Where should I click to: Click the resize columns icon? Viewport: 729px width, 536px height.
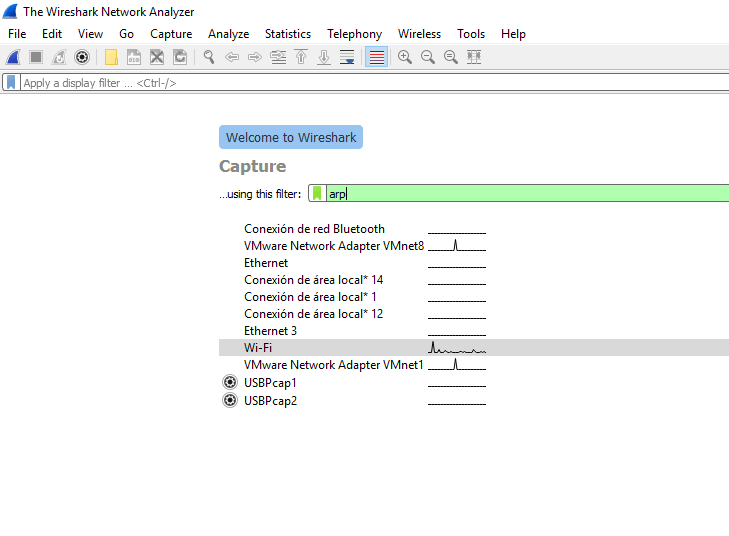pos(474,57)
